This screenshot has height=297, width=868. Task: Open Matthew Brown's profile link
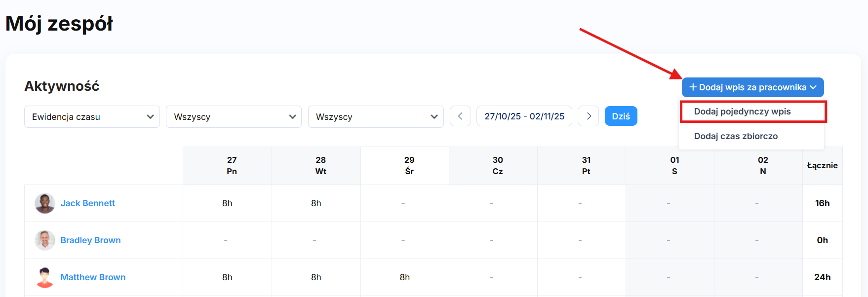[x=93, y=277]
